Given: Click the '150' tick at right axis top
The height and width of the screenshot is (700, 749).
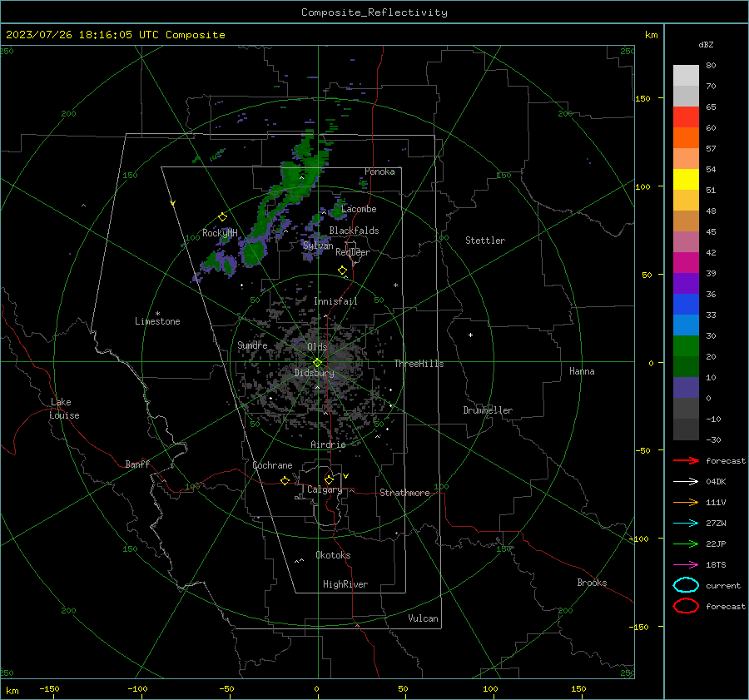Looking at the screenshot, I should tap(642, 98).
